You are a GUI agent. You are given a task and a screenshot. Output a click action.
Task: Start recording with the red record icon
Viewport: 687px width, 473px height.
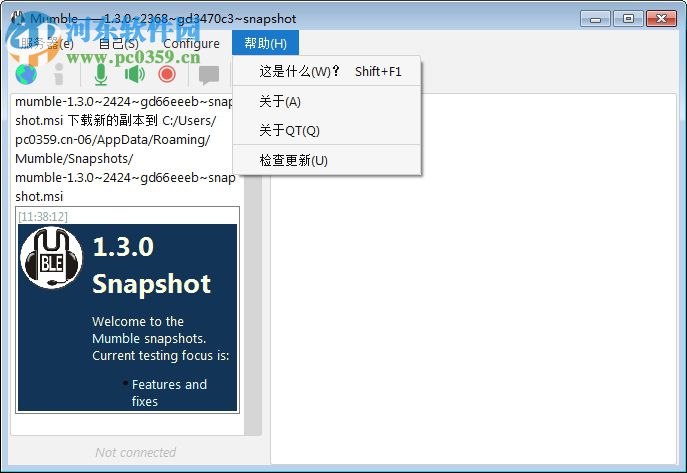167,74
